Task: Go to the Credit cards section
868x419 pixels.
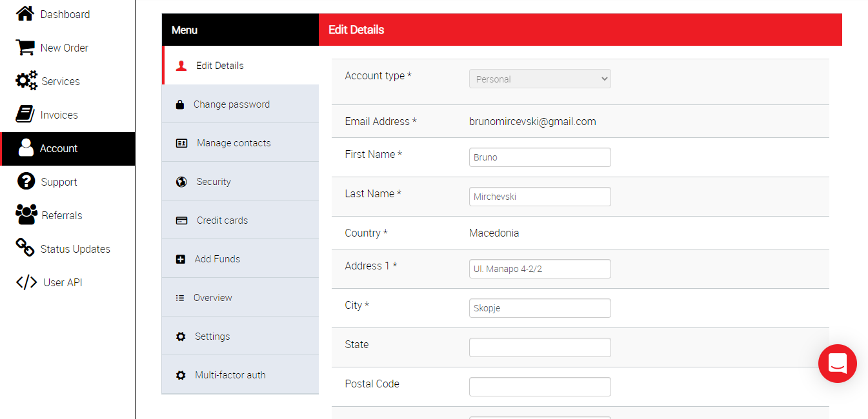Action: [x=222, y=220]
